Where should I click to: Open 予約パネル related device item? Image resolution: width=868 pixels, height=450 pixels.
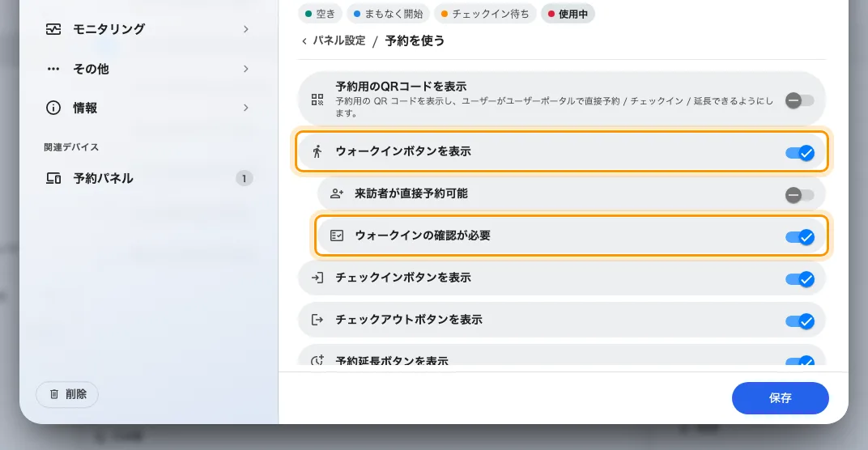pyautogui.click(x=148, y=178)
